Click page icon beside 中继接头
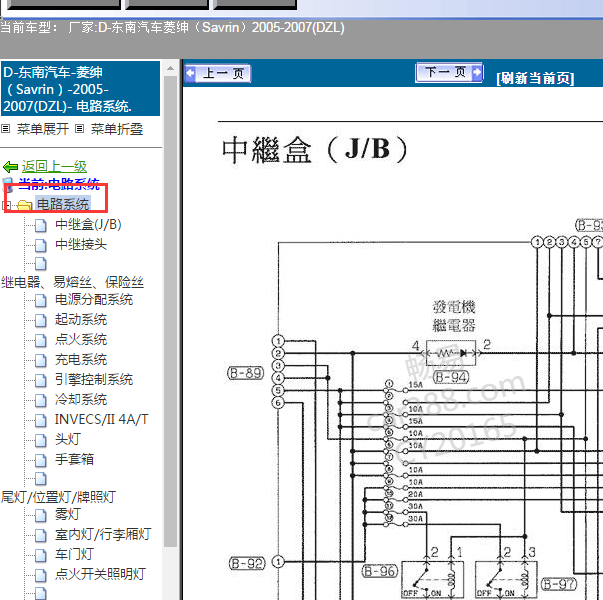Image resolution: width=603 pixels, height=600 pixels. tap(41, 245)
